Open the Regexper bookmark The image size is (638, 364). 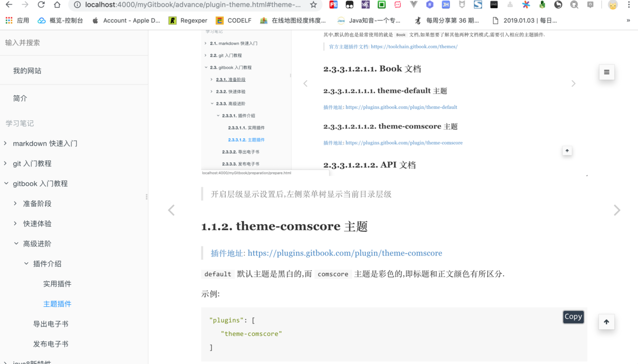click(187, 21)
